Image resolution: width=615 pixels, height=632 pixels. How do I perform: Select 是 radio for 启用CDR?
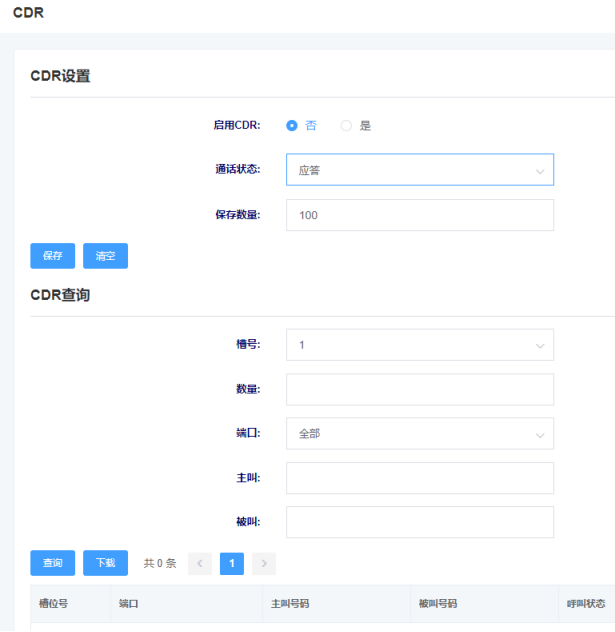pos(346,126)
